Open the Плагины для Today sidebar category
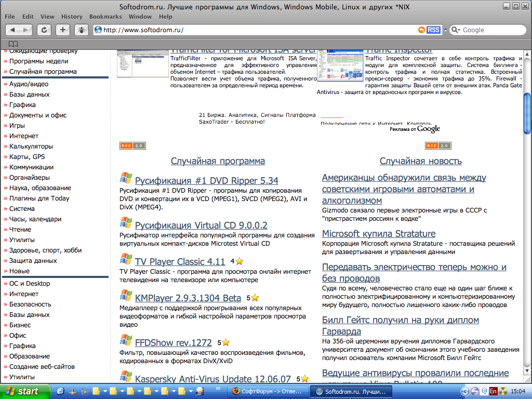The height and width of the screenshot is (399, 532). 39,198
